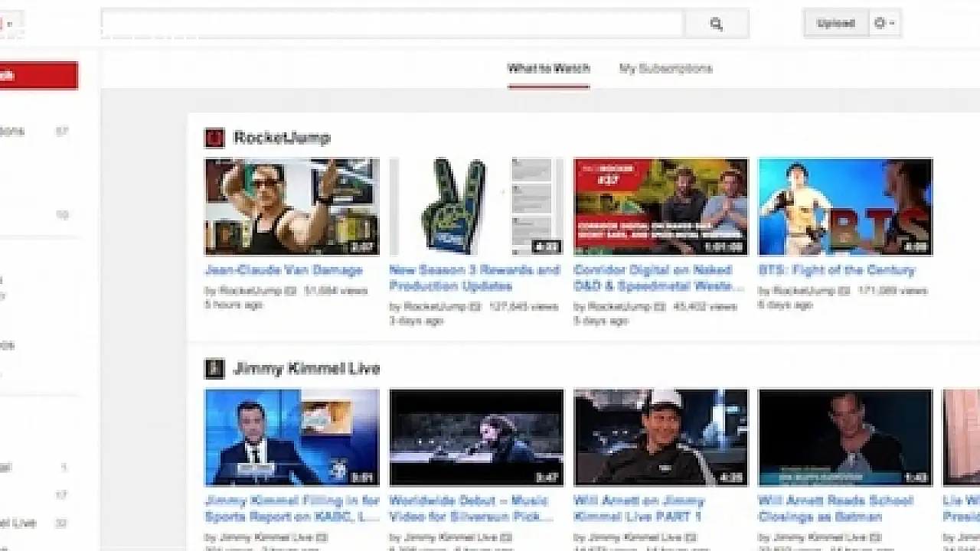Play the Kimmel sports report thumbnail
The width and height of the screenshot is (980, 551).
(x=292, y=438)
